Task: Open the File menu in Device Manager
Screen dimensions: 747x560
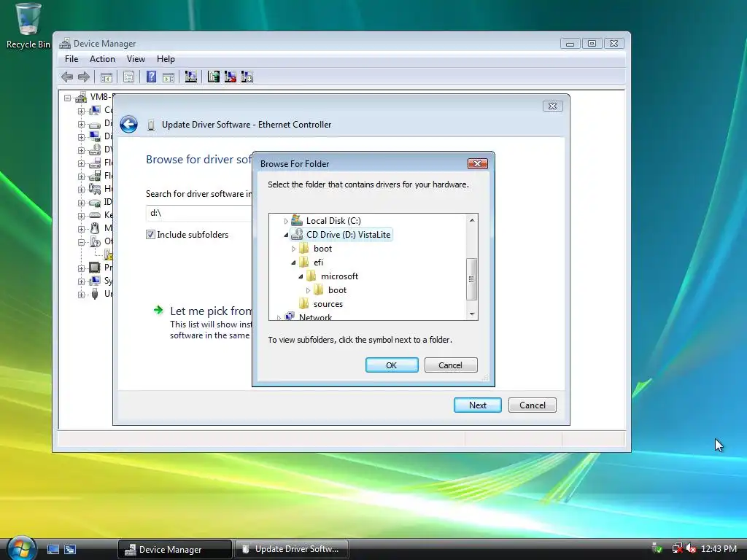Action: [71, 59]
